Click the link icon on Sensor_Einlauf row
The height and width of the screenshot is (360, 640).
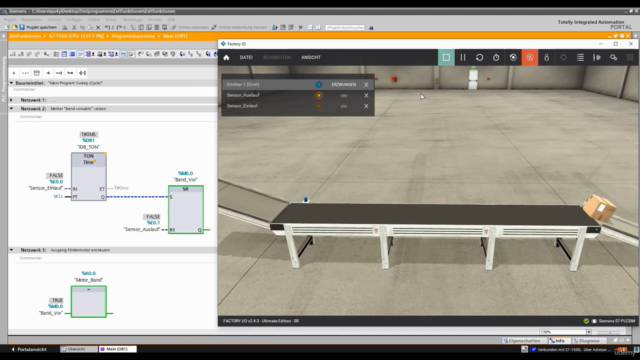[x=344, y=106]
